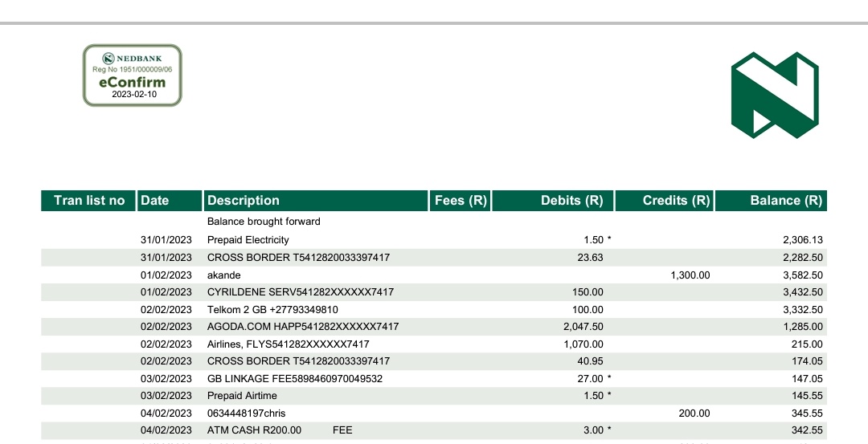Click the 40.95 debit amount
The width and height of the screenshot is (868, 444).
[x=590, y=361]
